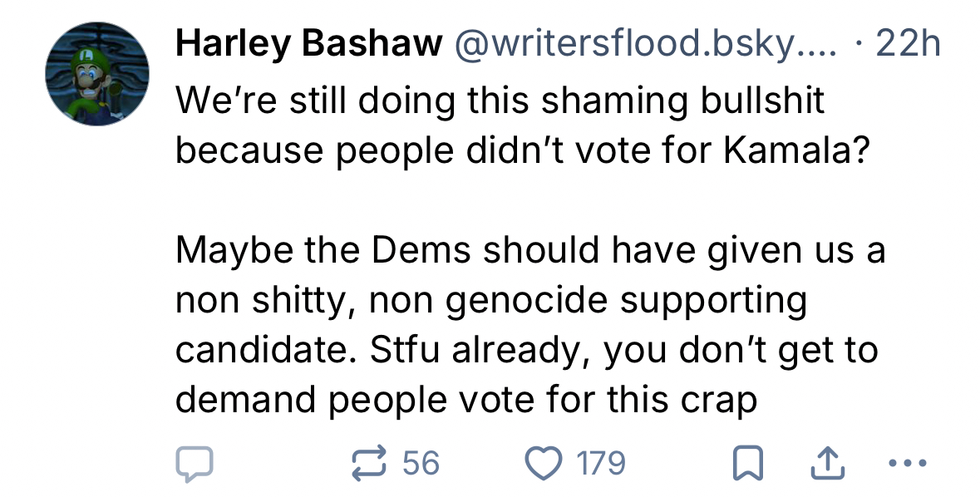Click the text "non shitty, non genocide supporting"
The height and width of the screenshot is (497, 980).
coord(490,300)
